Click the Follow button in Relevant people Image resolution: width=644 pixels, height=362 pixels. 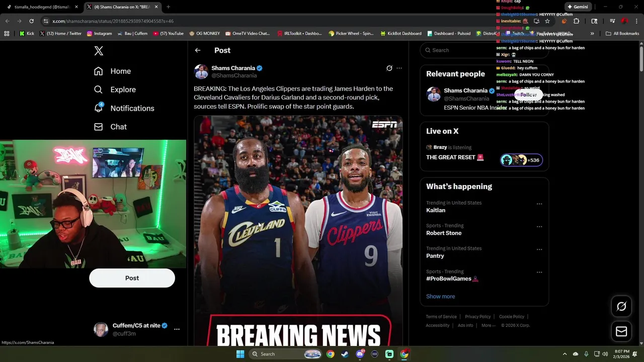[x=528, y=95]
